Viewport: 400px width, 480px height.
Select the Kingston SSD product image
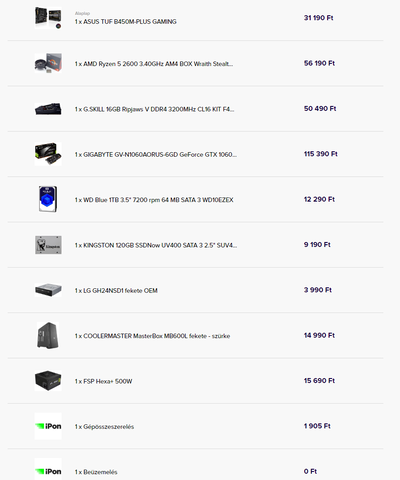coord(48,245)
